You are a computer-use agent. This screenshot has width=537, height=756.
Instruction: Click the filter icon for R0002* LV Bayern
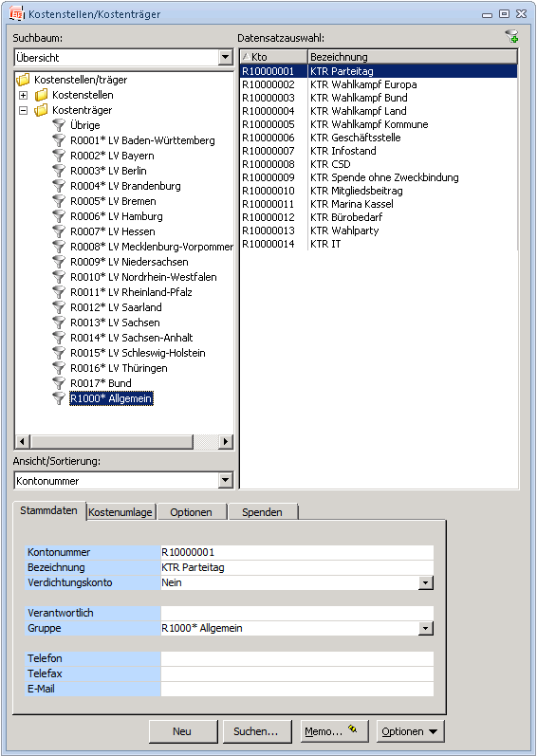(x=59, y=156)
